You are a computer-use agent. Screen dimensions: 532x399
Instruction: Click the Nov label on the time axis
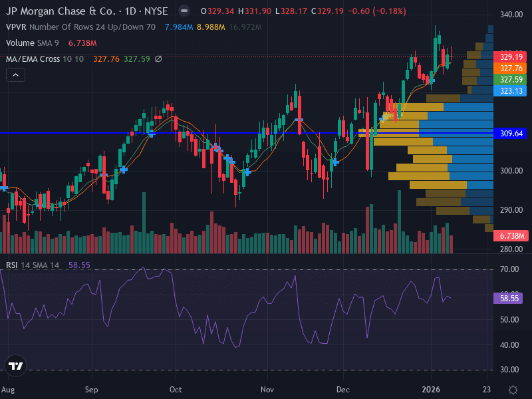[x=267, y=390]
